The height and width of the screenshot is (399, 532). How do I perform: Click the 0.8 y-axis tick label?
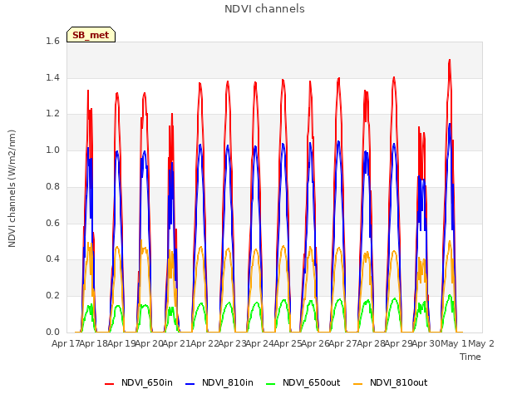tap(52, 186)
